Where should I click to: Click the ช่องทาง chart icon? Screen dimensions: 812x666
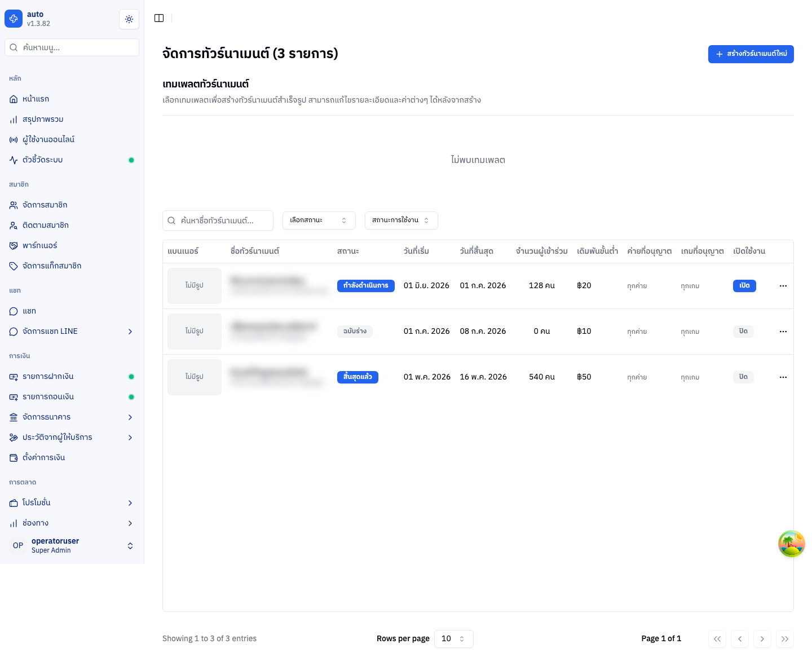[14, 523]
